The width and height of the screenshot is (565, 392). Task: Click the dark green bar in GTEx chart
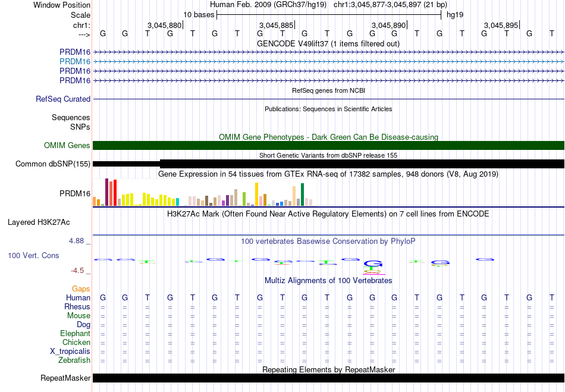point(302,195)
